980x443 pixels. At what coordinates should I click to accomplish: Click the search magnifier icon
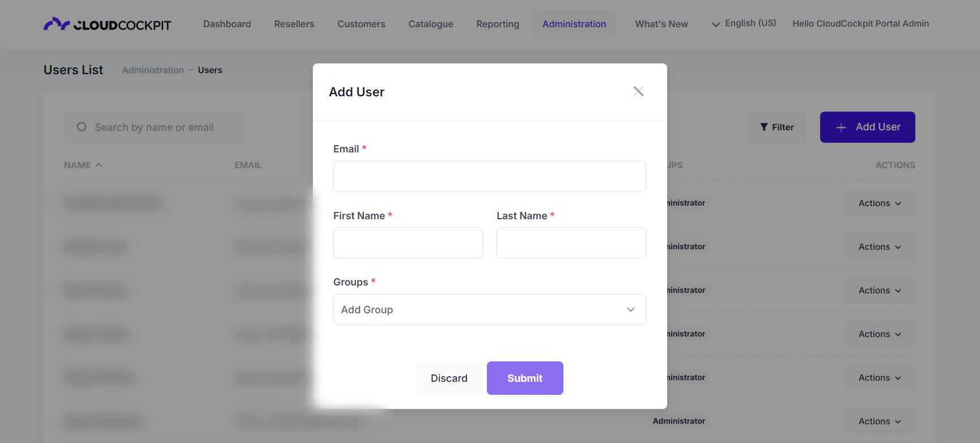point(82,127)
